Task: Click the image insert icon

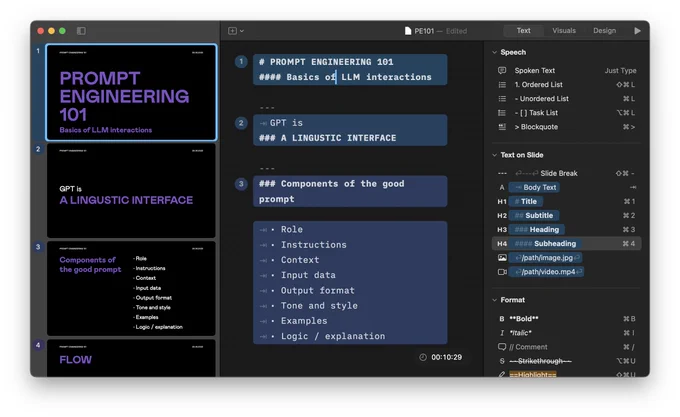Action: click(x=502, y=258)
